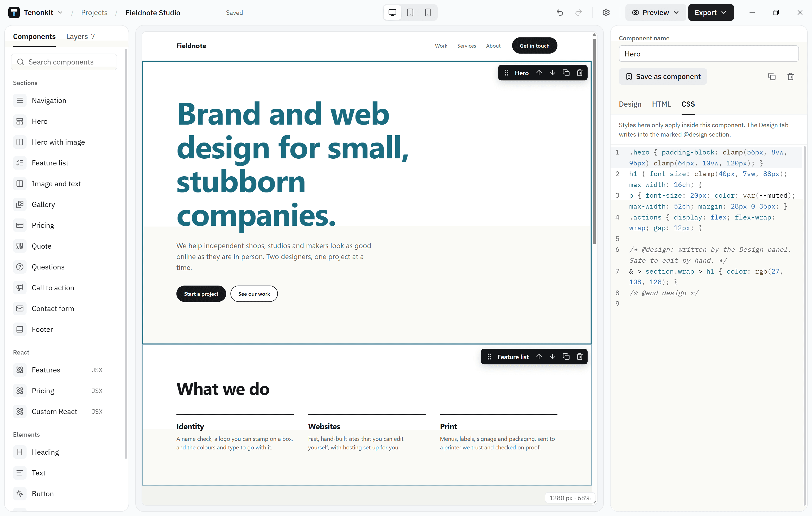Add a Pricing section component

pyautogui.click(x=64, y=225)
